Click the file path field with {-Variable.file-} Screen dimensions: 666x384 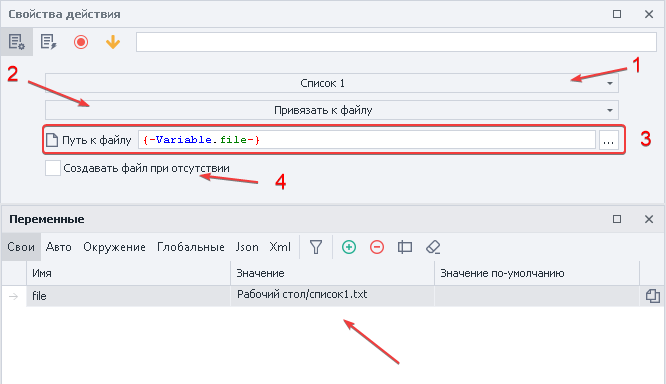[x=367, y=140]
